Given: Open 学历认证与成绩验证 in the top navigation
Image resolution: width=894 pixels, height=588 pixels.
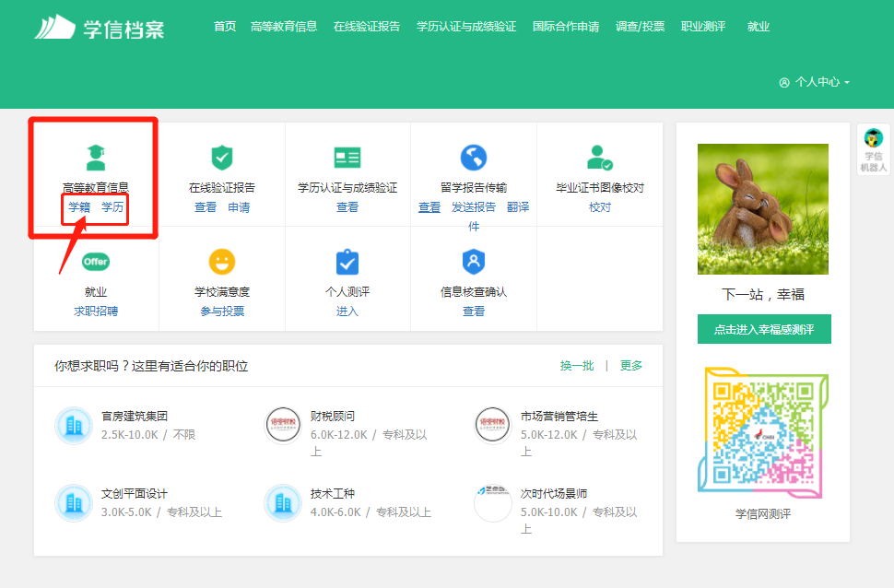Looking at the screenshot, I should (x=466, y=27).
